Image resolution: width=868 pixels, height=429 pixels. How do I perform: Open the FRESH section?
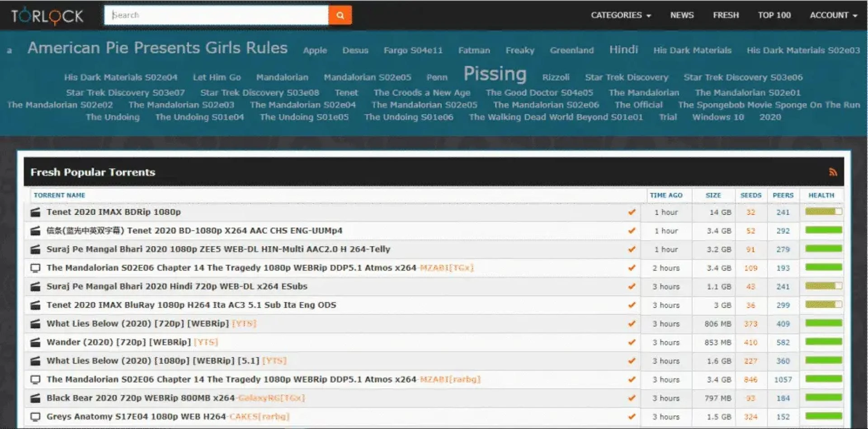(726, 15)
